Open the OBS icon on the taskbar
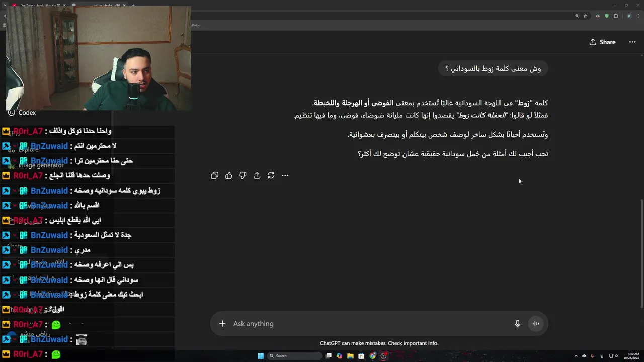644x362 pixels. (x=383, y=356)
